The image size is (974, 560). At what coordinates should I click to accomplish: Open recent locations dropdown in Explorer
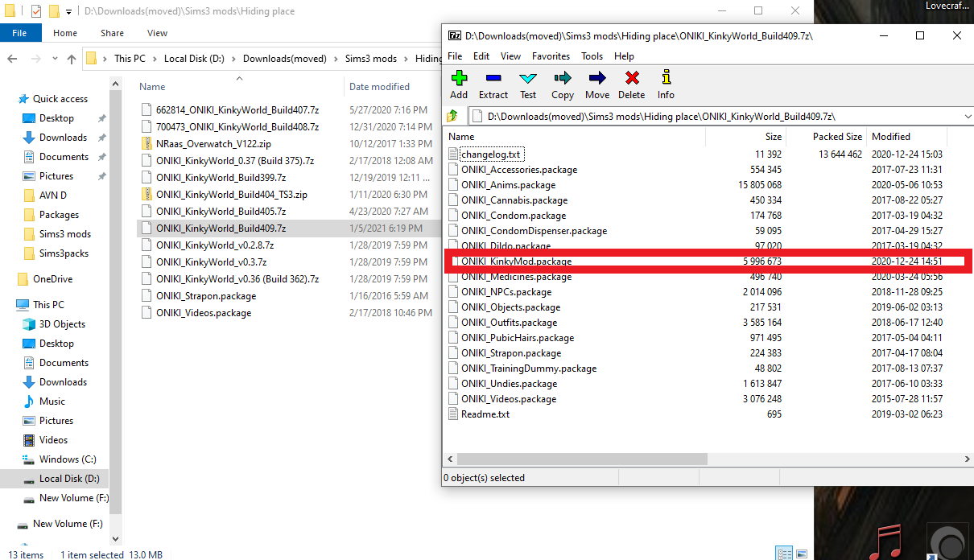pos(54,59)
